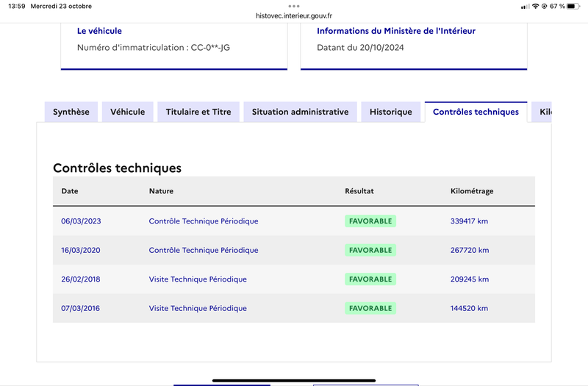The image size is (588, 386).
Task: Click Visite Technique Périodique in 2018 row
Action: click(x=198, y=279)
